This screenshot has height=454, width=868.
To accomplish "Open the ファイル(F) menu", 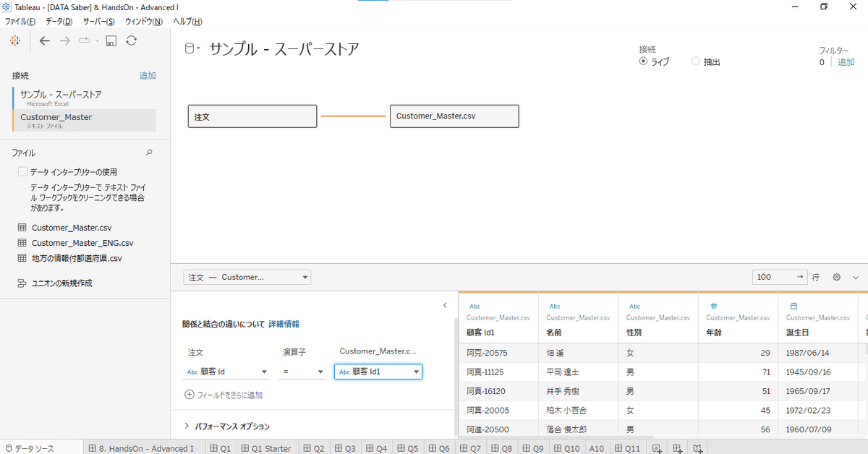I will (20, 22).
